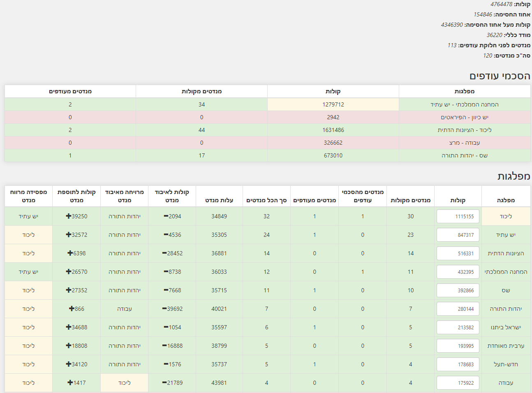Click the votes-to-gain value +1417
Image resolution: width=532 pixels, height=393 pixels.
tap(76, 383)
